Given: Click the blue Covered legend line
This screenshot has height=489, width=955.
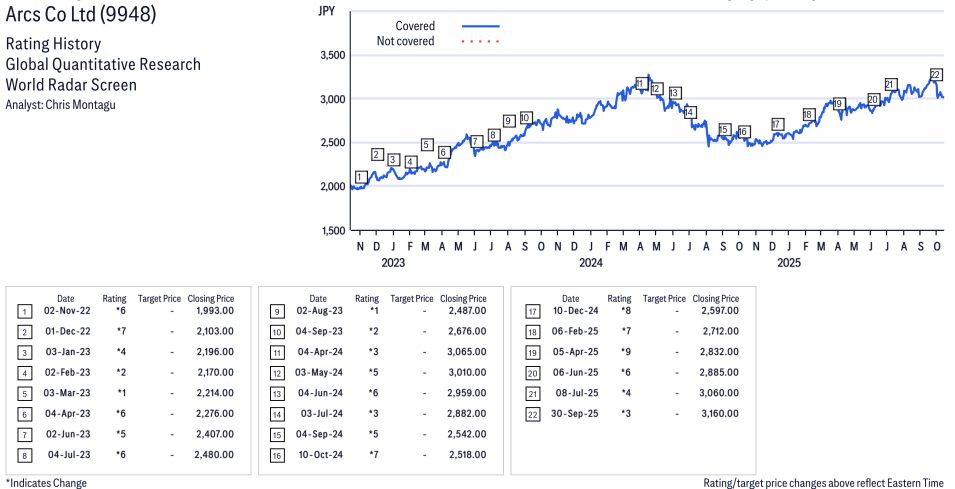Looking at the screenshot, I should [480, 26].
